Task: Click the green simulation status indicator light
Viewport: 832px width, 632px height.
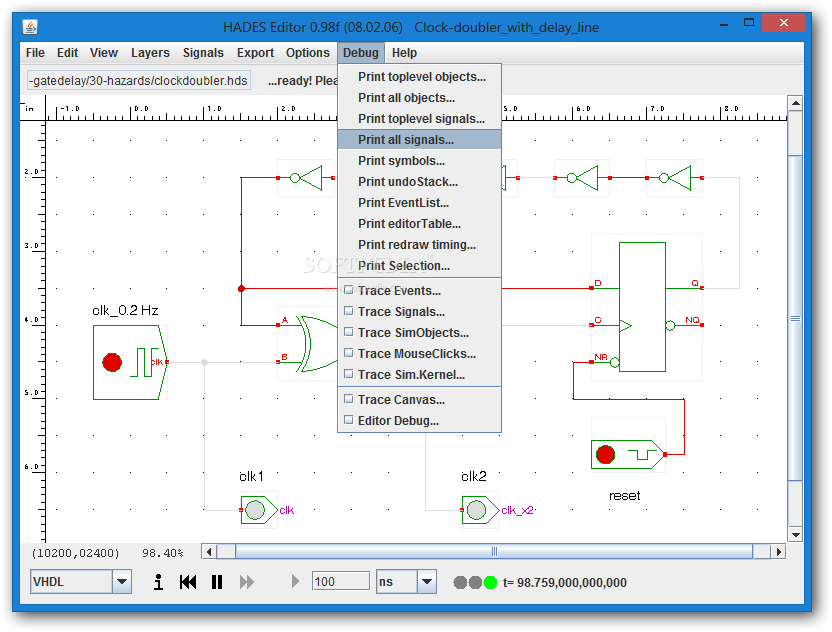Action: pyautogui.click(x=490, y=583)
